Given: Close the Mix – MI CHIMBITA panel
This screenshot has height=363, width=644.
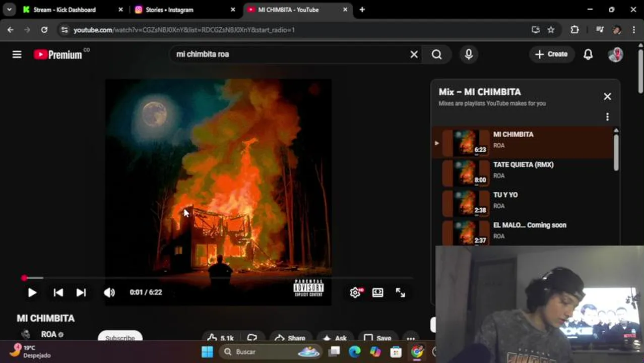Looking at the screenshot, I should (x=607, y=96).
